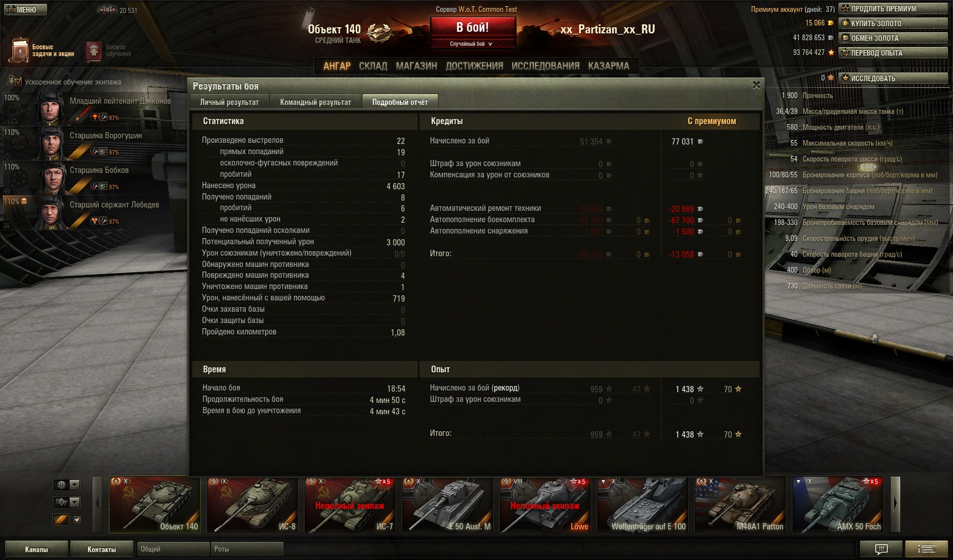Select the E 50 Ausf. M tank
This screenshot has height=560, width=953.
[x=448, y=505]
